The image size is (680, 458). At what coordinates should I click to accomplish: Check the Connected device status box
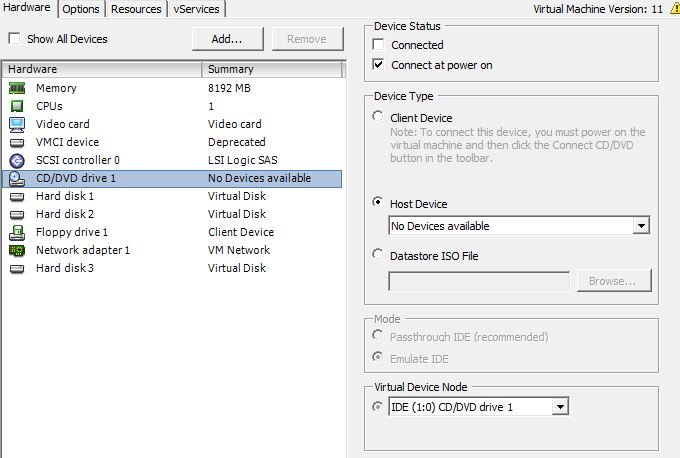tap(378, 45)
